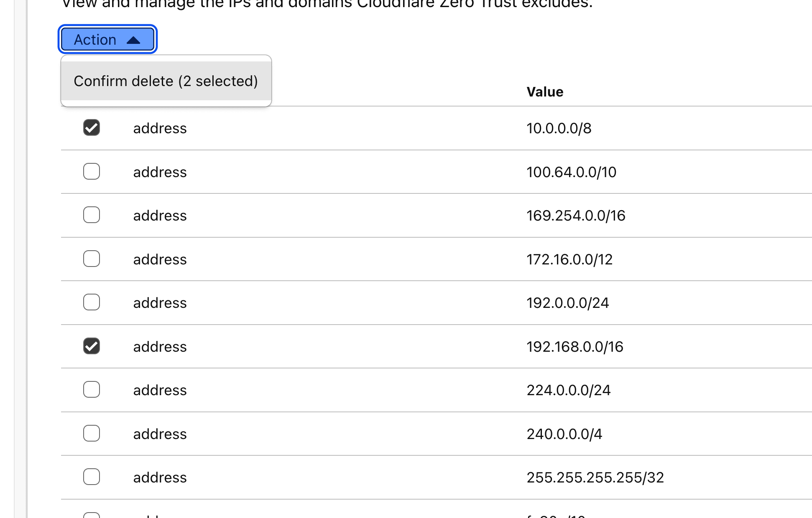Choose Confirm delete (2 selected)

click(x=166, y=81)
